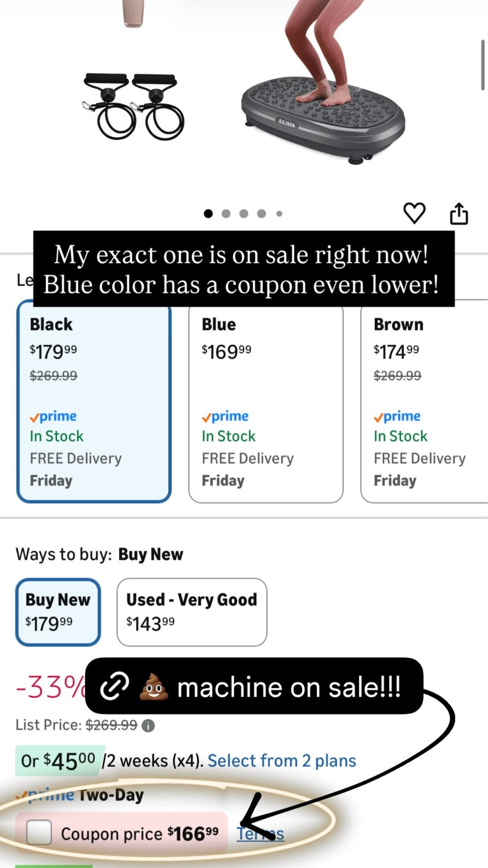Screen dimensions: 488x868
Task: Tap the heart wishlist icon
Action: click(x=414, y=213)
